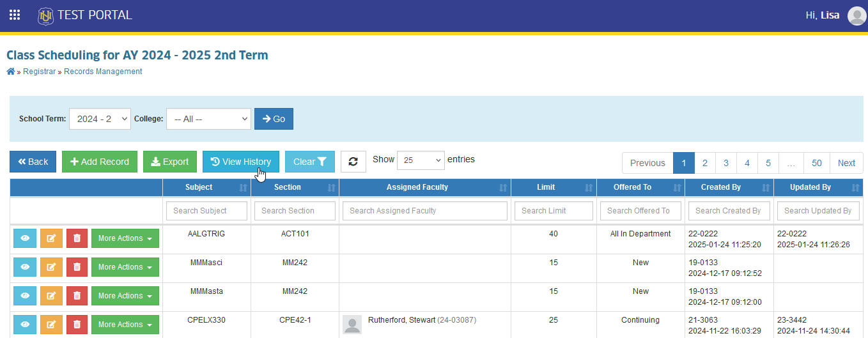This screenshot has width=868, height=338.
Task: Open the Registrar breadcrumb link
Action: point(40,72)
